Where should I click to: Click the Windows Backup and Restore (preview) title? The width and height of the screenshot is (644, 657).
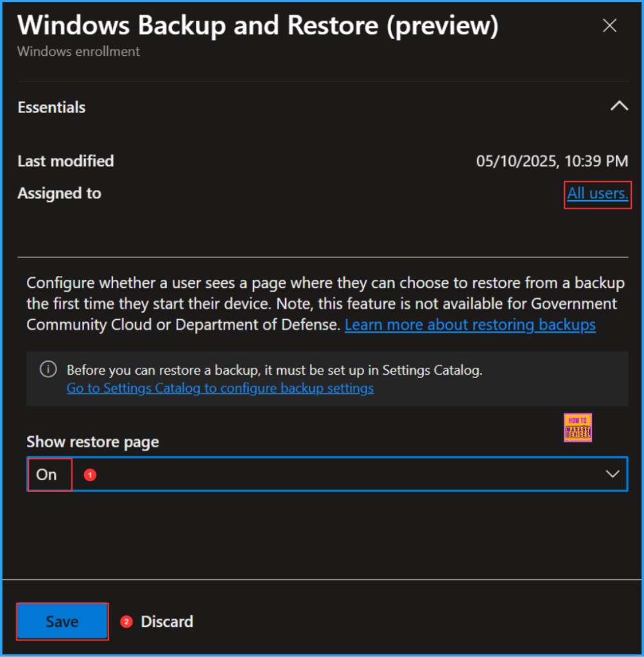coord(258,25)
